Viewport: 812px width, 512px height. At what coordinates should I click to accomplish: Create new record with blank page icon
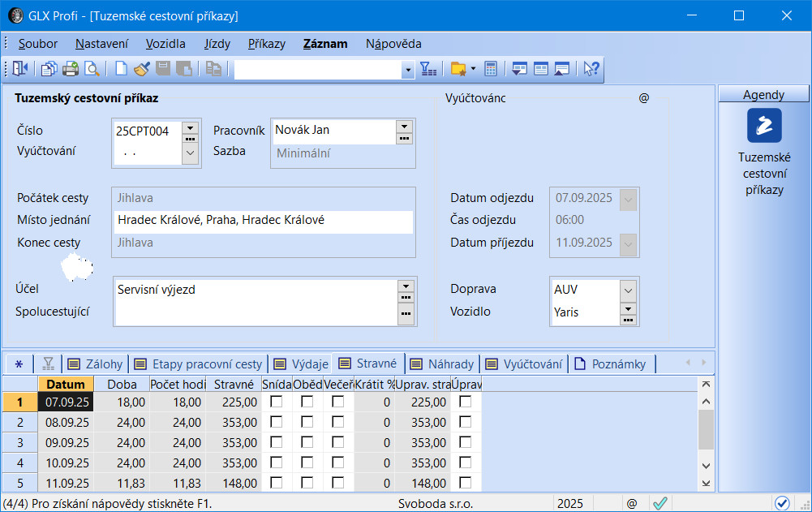[x=121, y=69]
